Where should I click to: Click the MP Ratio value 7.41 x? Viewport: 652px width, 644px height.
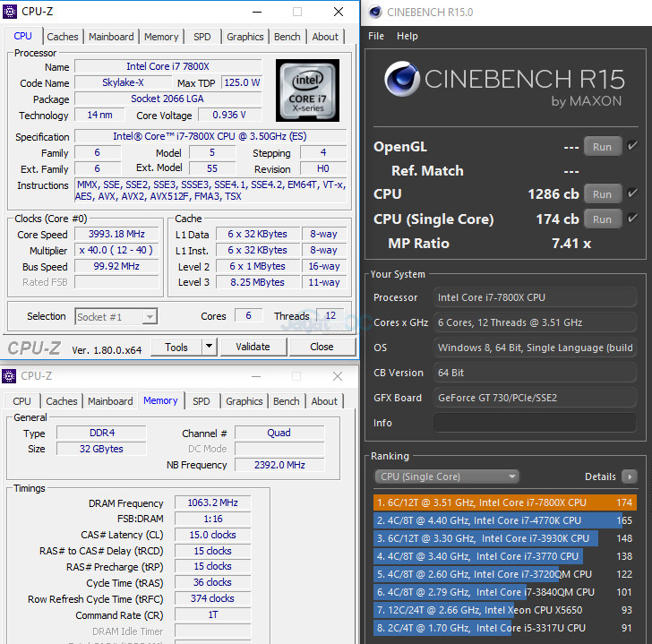coord(571,244)
